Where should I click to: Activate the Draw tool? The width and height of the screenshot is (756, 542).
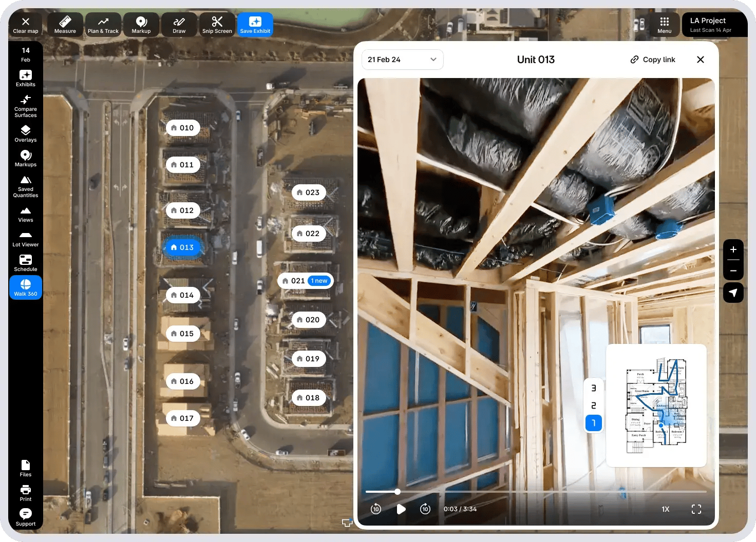point(179,24)
